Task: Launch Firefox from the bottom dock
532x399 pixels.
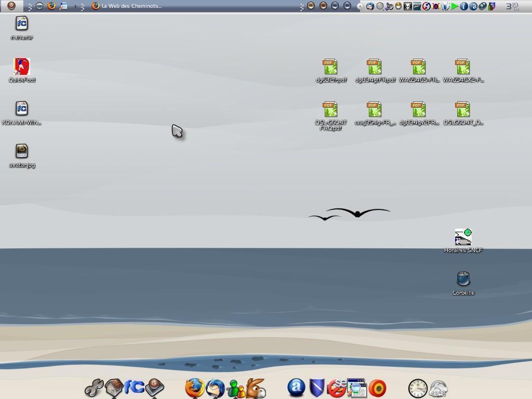Action: 195,388
